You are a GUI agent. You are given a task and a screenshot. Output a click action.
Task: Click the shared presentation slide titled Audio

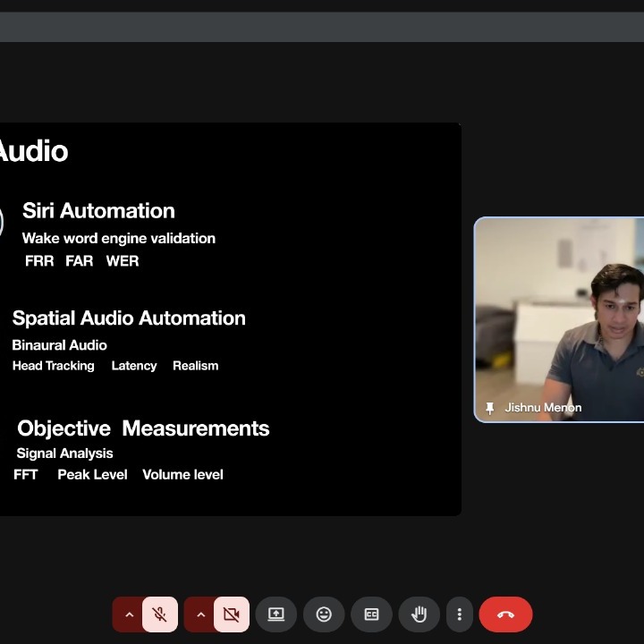click(230, 319)
